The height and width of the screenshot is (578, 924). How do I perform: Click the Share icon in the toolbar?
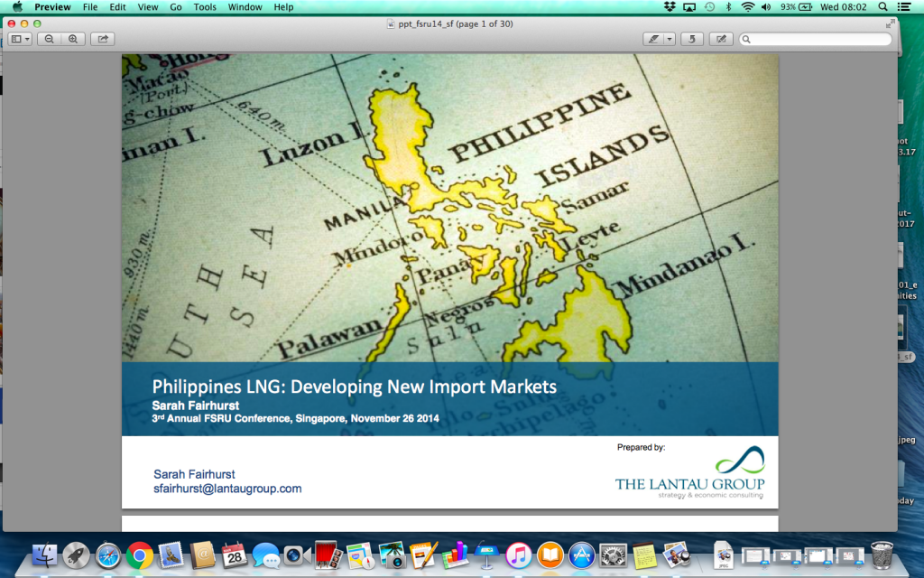point(102,38)
